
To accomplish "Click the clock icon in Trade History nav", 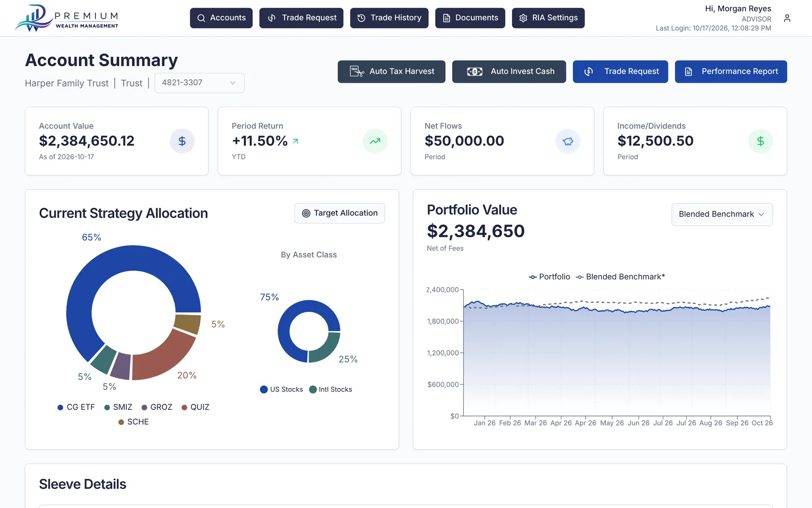I will pos(361,18).
